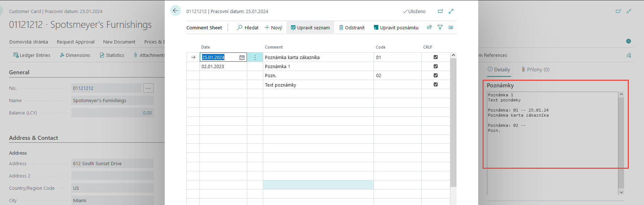Uncheck CRLF for Poznámka karta zákazníka
Image resolution: width=644 pixels, height=205 pixels.
[x=435, y=57]
